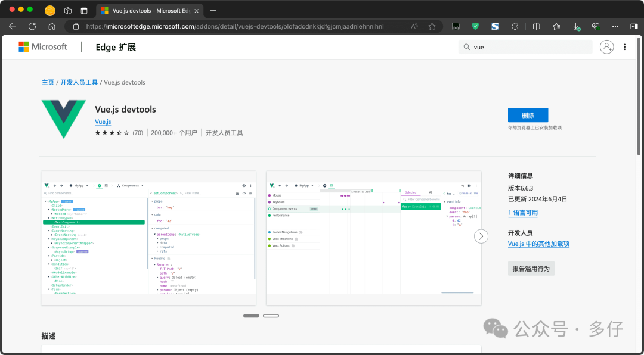Screen dimensions: 644x355
Task: Click the star rating (70) reviews
Action: (119, 133)
